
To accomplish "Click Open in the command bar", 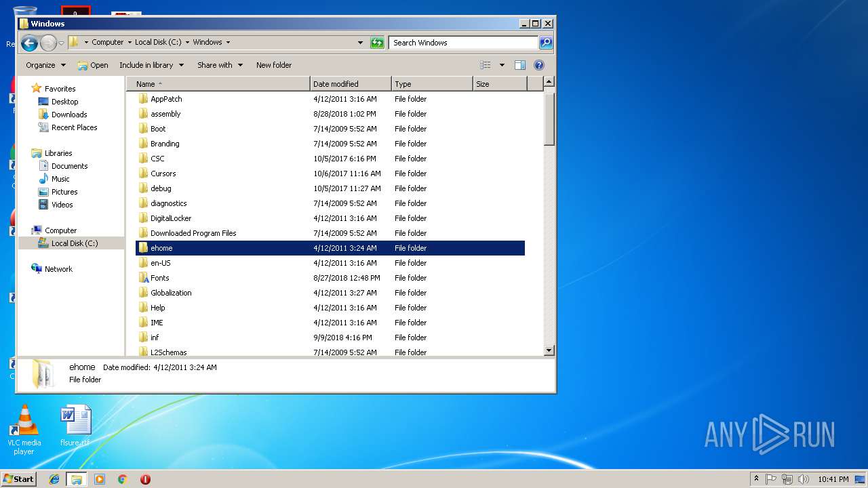I will coord(93,65).
